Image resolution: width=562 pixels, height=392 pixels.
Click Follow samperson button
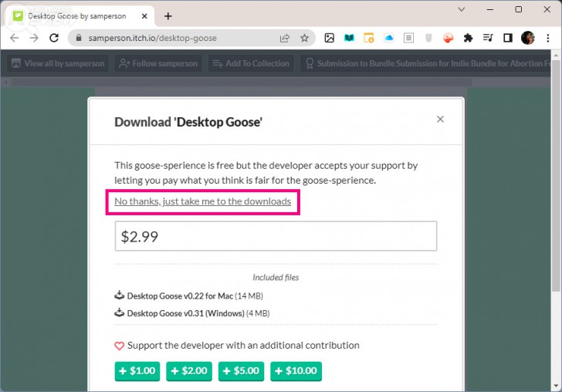tap(158, 63)
